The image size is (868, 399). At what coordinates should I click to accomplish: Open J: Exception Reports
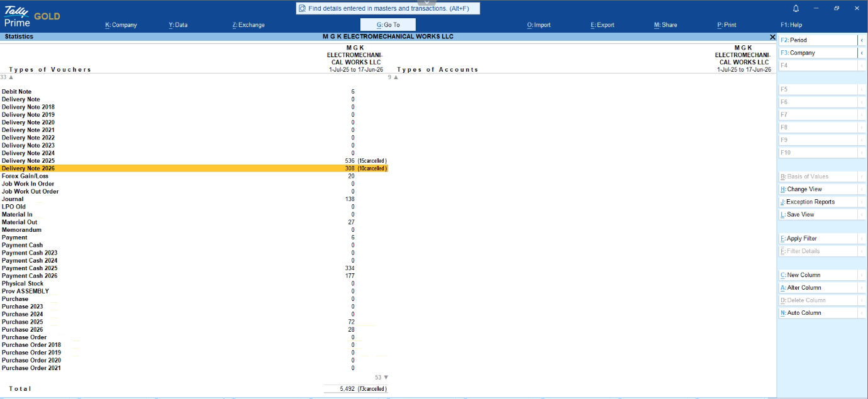coord(818,202)
